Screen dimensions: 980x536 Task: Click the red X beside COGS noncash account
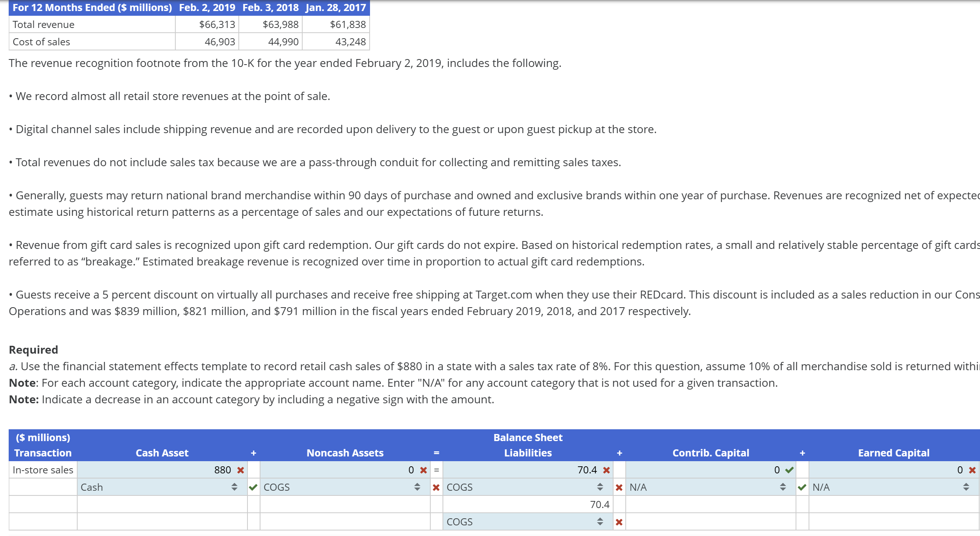(436, 487)
